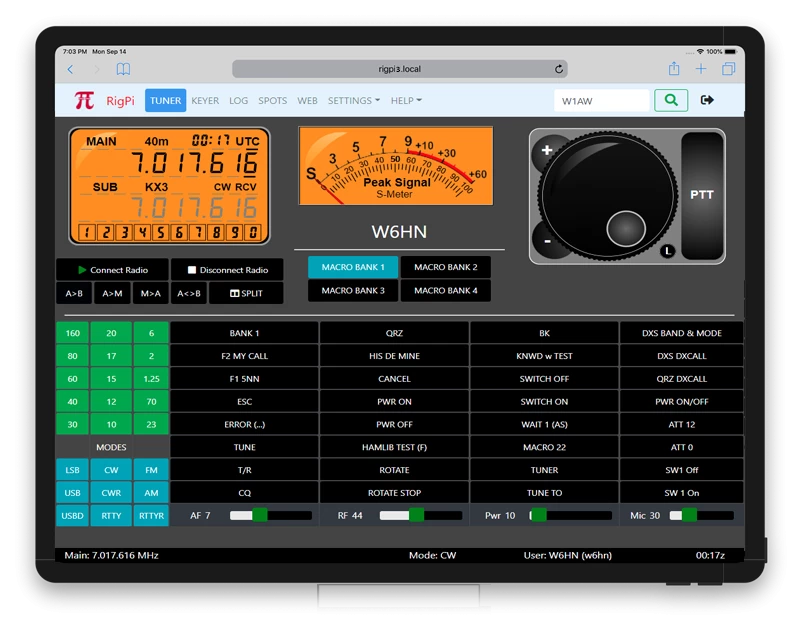This screenshot has width=800, height=628.
Task: Tap Safari reload page icon
Action: tap(559, 69)
